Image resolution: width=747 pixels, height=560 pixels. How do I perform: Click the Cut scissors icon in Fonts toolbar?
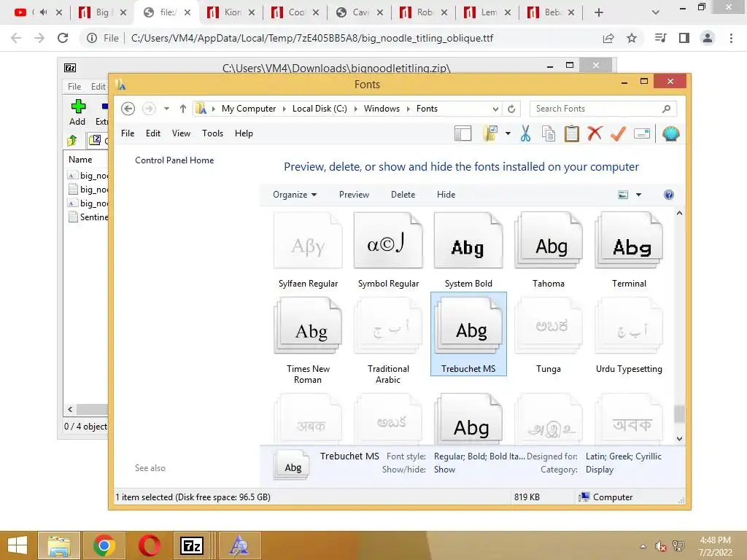[x=525, y=134]
